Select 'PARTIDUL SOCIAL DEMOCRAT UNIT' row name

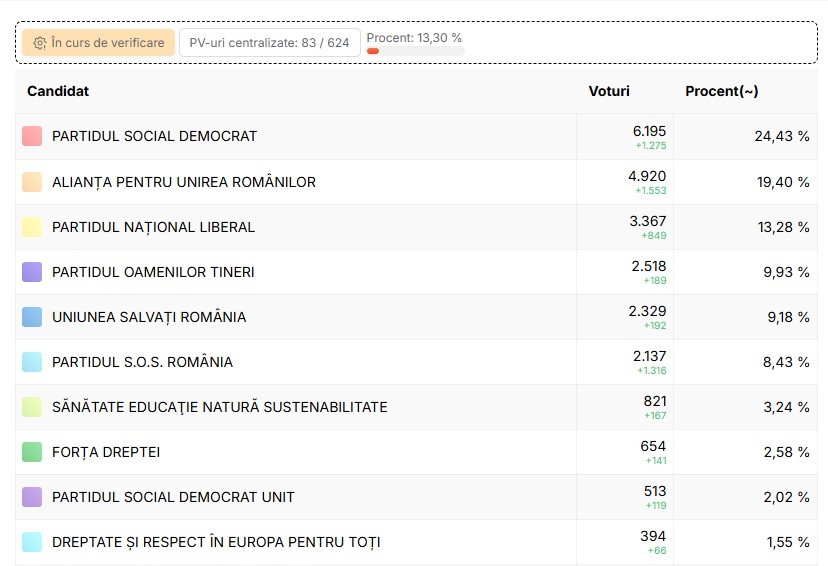173,497
